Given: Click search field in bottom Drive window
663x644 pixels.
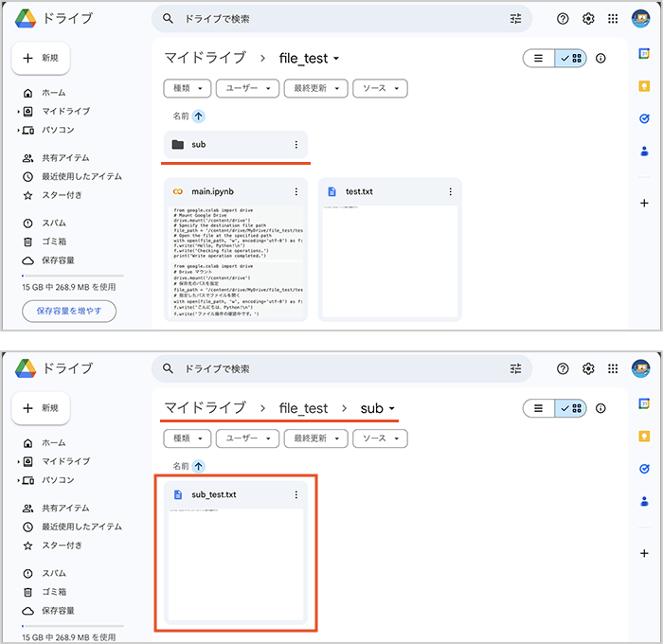Looking at the screenshot, I should (342, 368).
